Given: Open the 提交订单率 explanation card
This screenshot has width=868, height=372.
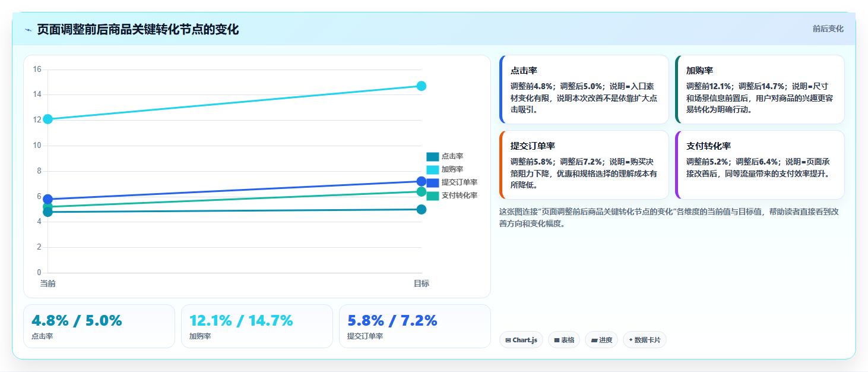Looking at the screenshot, I should pos(584,165).
